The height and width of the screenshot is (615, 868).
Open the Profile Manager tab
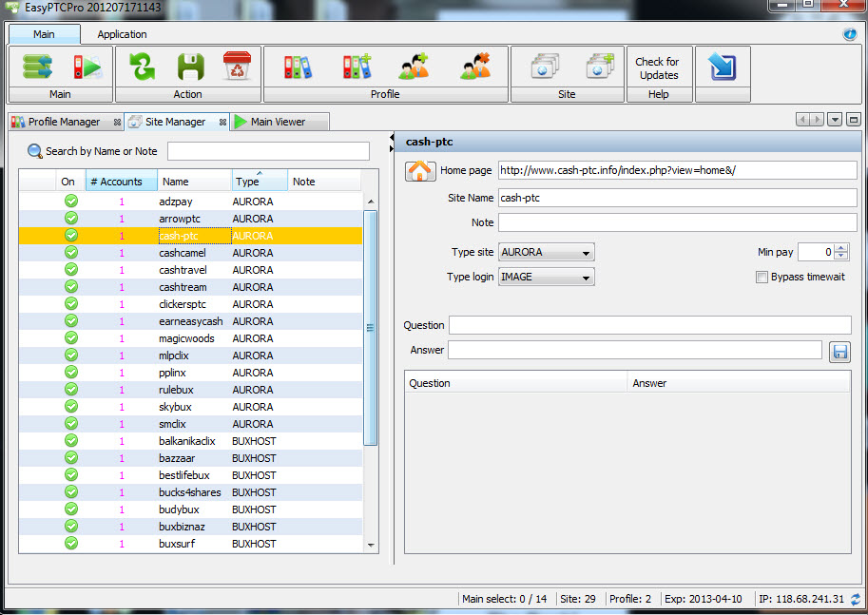point(64,122)
